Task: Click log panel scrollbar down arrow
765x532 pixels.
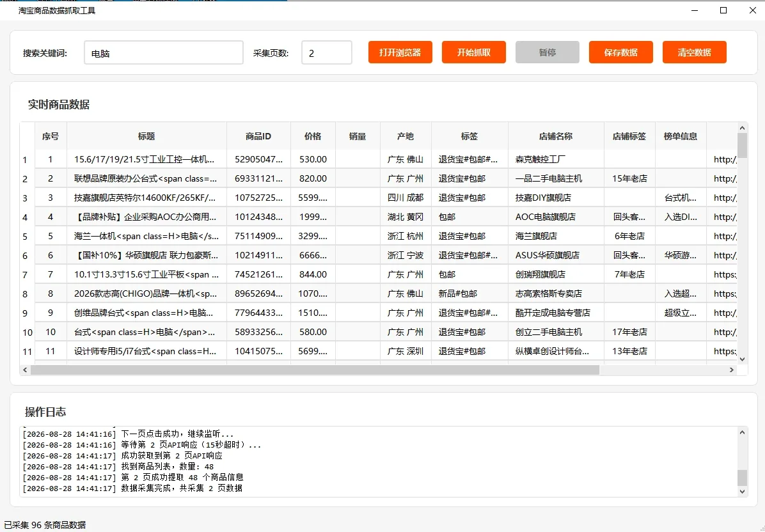Action: (x=742, y=492)
